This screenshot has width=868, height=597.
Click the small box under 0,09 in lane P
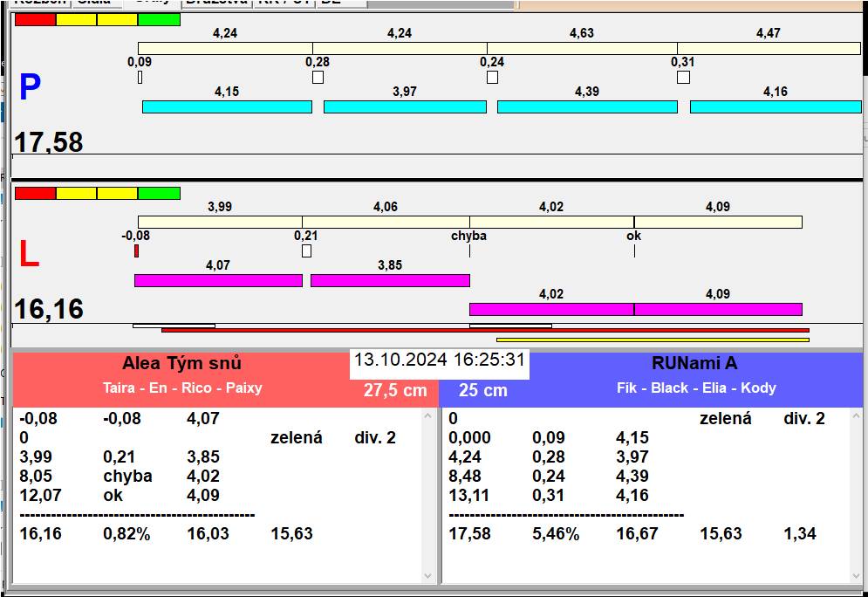pyautogui.click(x=140, y=78)
